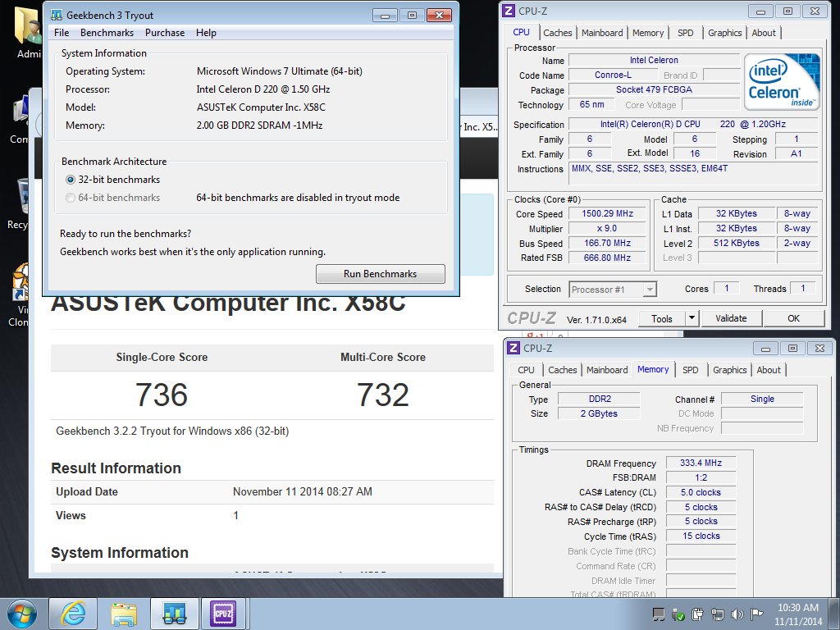
Task: Click CAS# Latency 5.0 clocks value
Action: tap(701, 492)
